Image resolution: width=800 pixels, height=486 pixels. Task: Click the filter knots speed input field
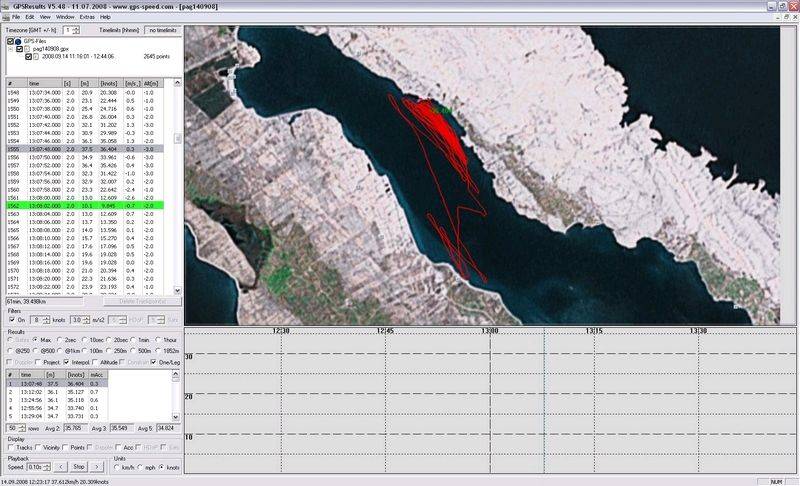[38, 319]
